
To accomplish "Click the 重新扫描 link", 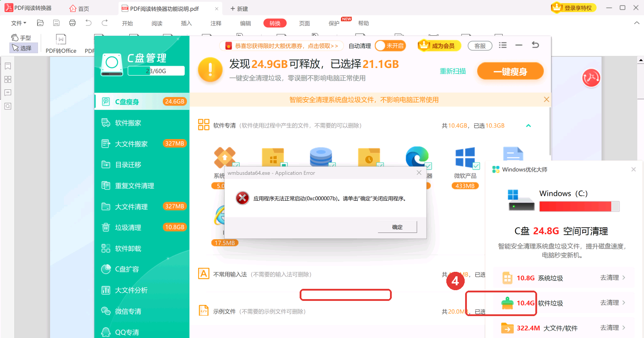I will tap(453, 71).
